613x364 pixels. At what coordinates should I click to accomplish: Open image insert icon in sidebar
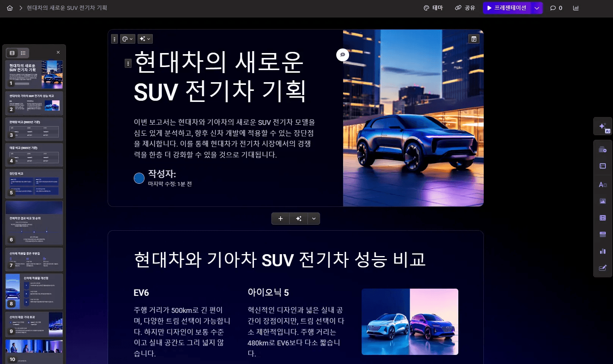pyautogui.click(x=603, y=201)
